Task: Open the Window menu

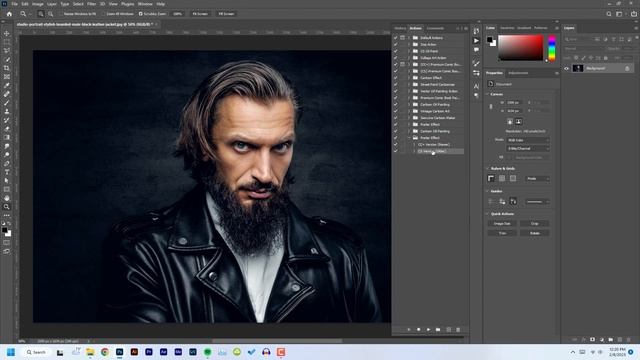Action: pyautogui.click(x=145, y=4)
